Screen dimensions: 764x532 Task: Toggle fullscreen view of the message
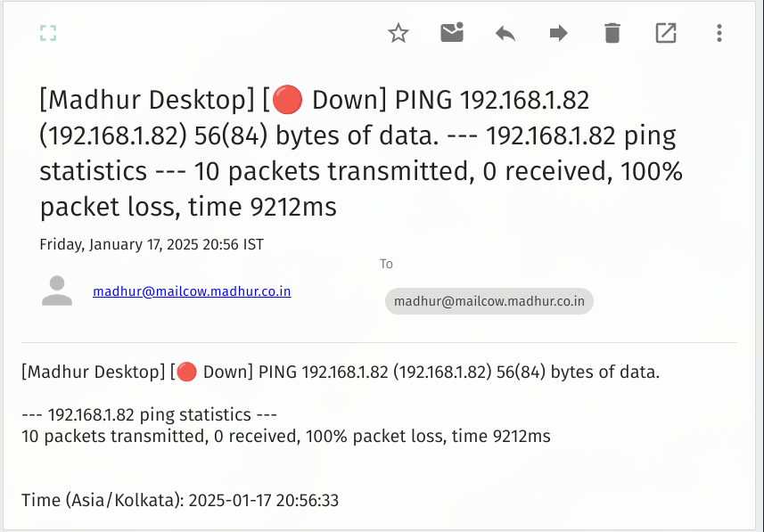(x=48, y=33)
